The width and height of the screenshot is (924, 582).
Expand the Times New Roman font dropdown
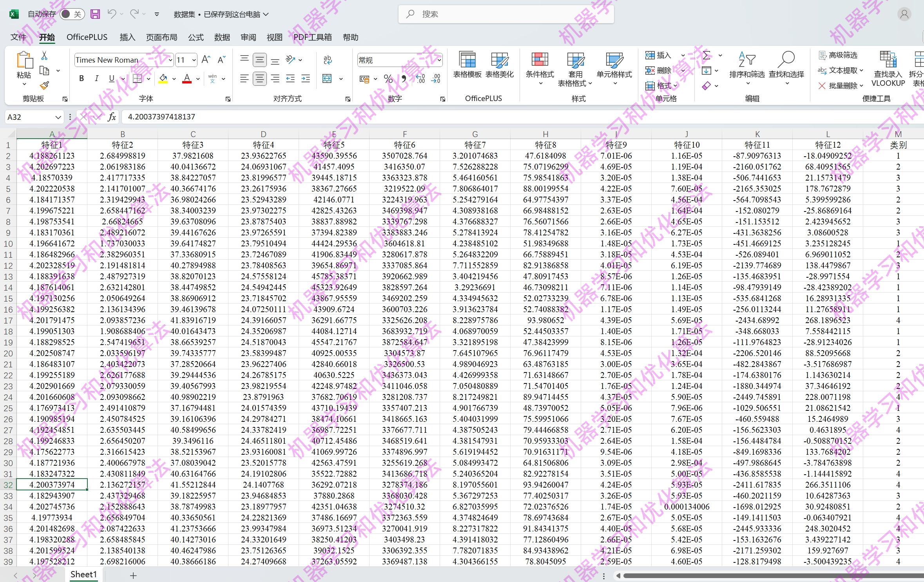(170, 60)
